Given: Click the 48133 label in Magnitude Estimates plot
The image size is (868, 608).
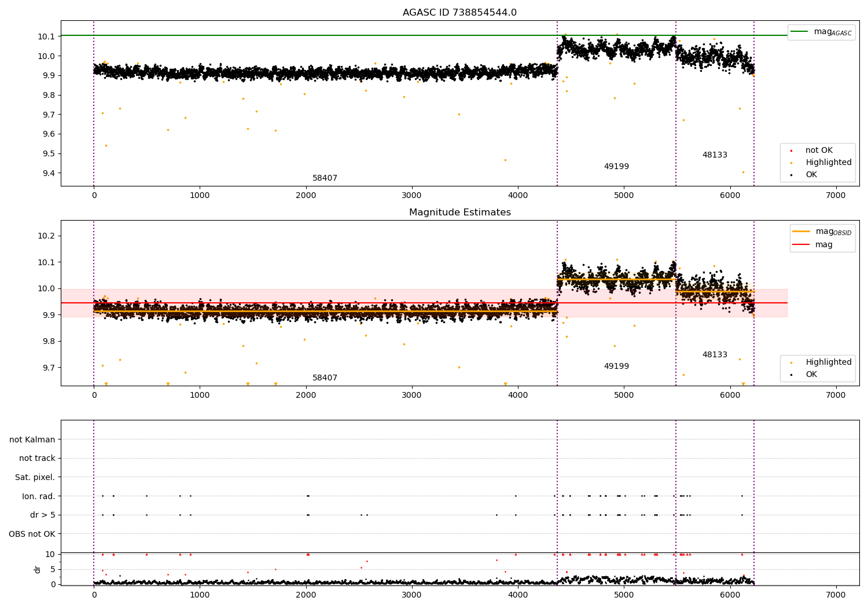Looking at the screenshot, I should point(715,354).
